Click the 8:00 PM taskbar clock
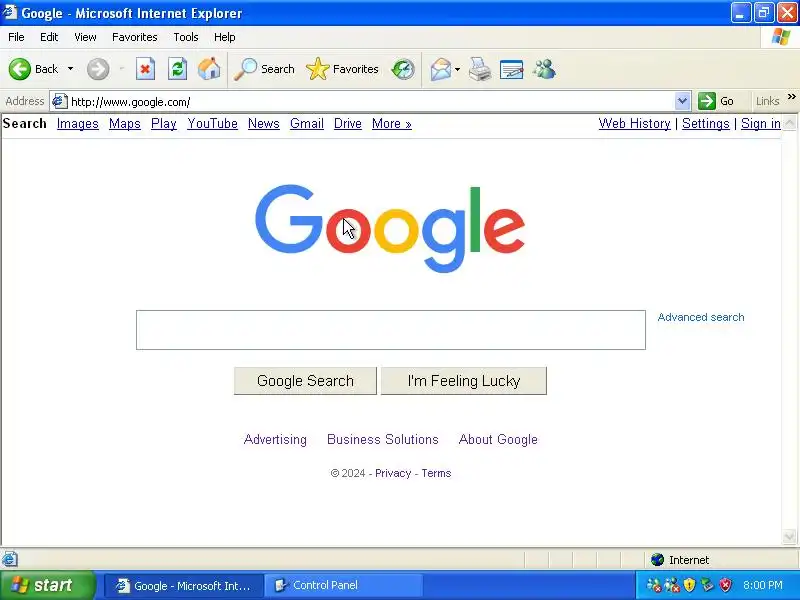This screenshot has width=800, height=600. coord(763,585)
